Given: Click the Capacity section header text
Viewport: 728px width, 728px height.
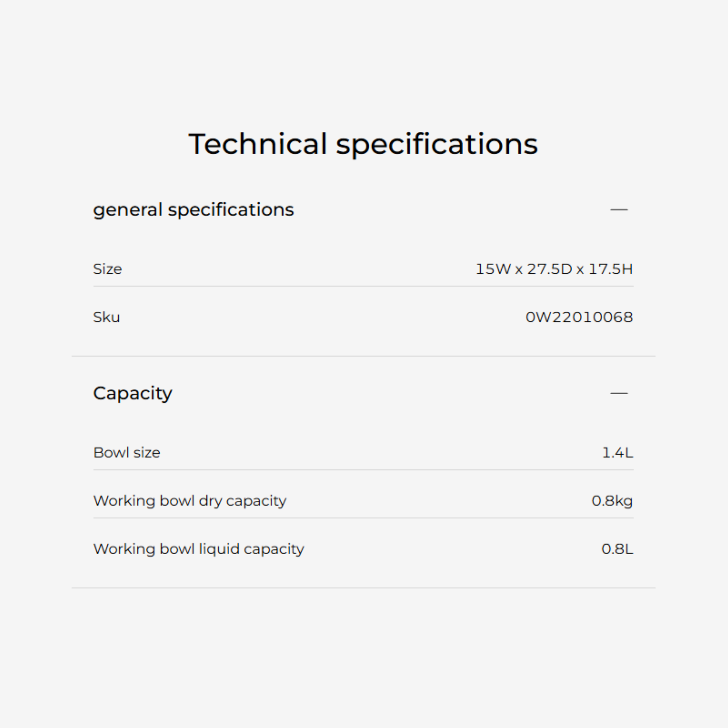Looking at the screenshot, I should click(x=133, y=393).
